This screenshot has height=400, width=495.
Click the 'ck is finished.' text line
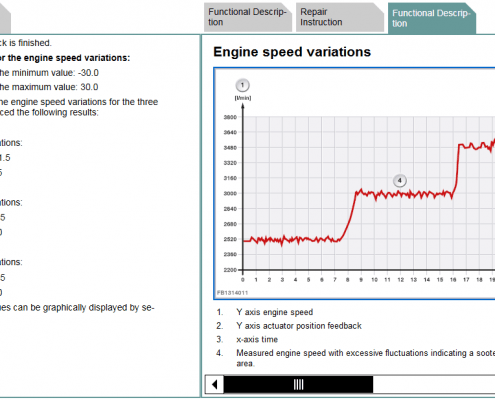click(26, 43)
